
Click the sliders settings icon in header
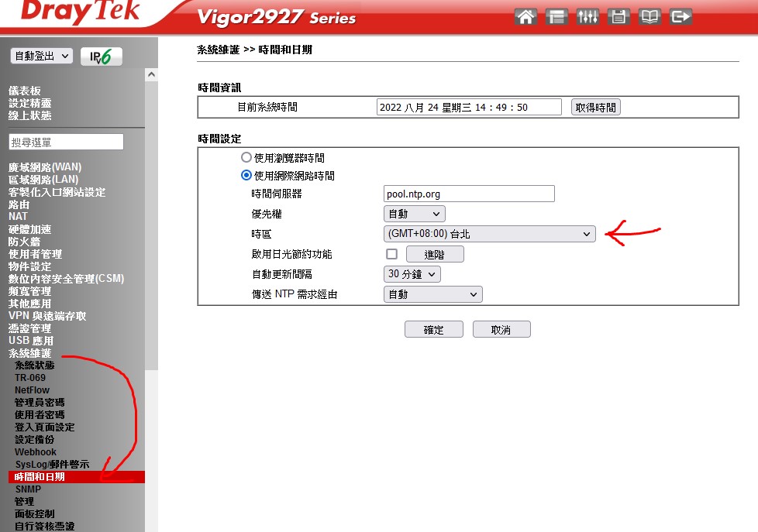click(587, 16)
